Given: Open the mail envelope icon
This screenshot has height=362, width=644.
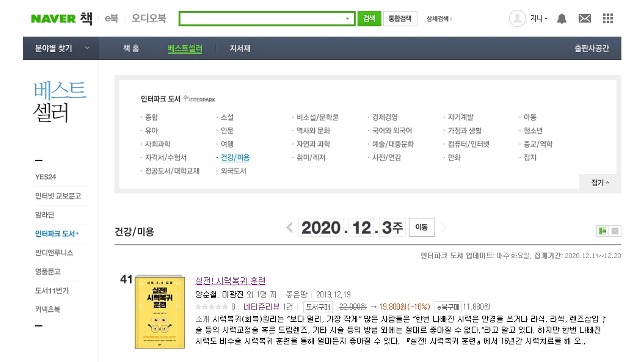Looking at the screenshot, I should pos(585,18).
